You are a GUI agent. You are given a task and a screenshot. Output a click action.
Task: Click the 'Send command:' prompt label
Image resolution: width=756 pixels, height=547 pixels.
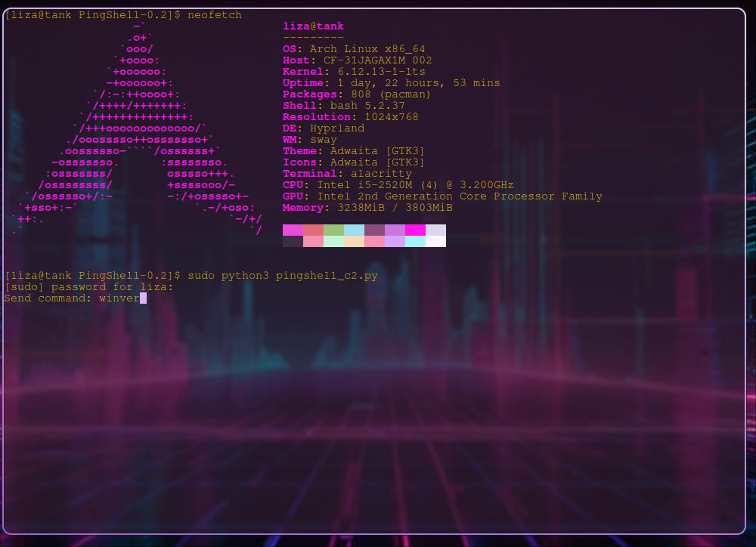(x=48, y=298)
